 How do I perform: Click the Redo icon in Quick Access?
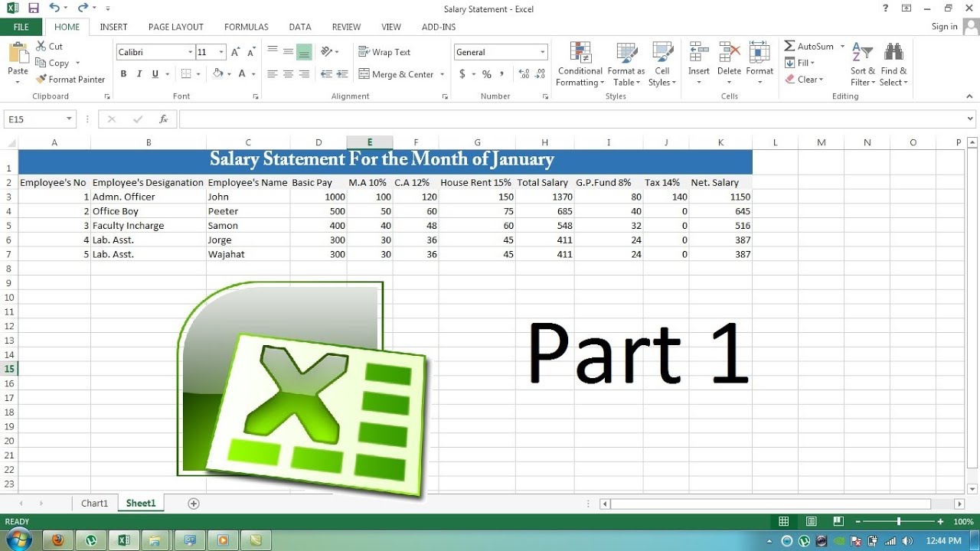[x=83, y=8]
